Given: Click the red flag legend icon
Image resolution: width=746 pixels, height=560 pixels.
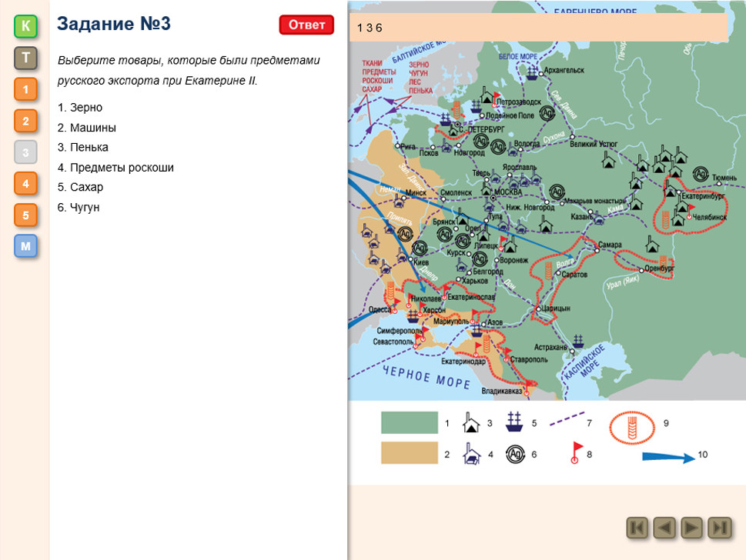Looking at the screenshot, I should (574, 453).
